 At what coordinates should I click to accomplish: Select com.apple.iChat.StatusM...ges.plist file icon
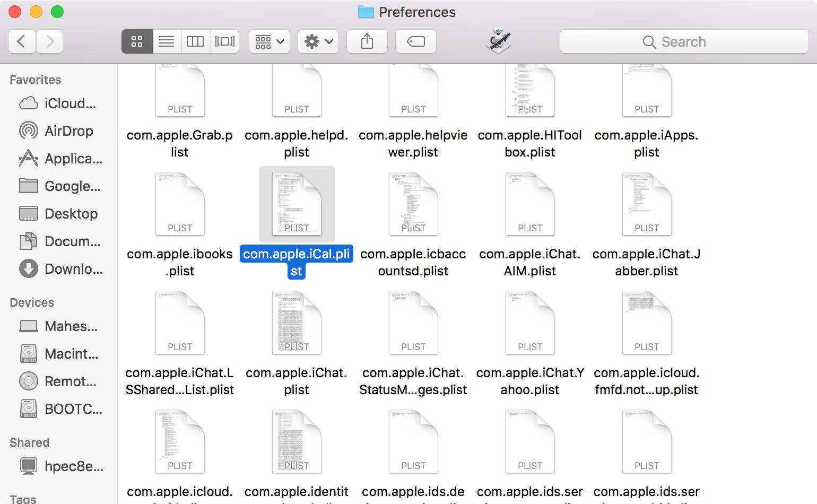(x=413, y=323)
